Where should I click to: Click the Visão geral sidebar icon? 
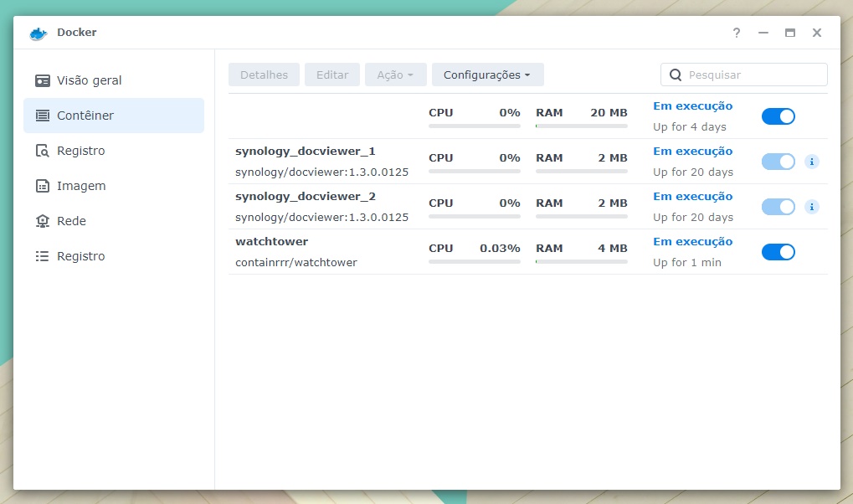click(x=43, y=80)
